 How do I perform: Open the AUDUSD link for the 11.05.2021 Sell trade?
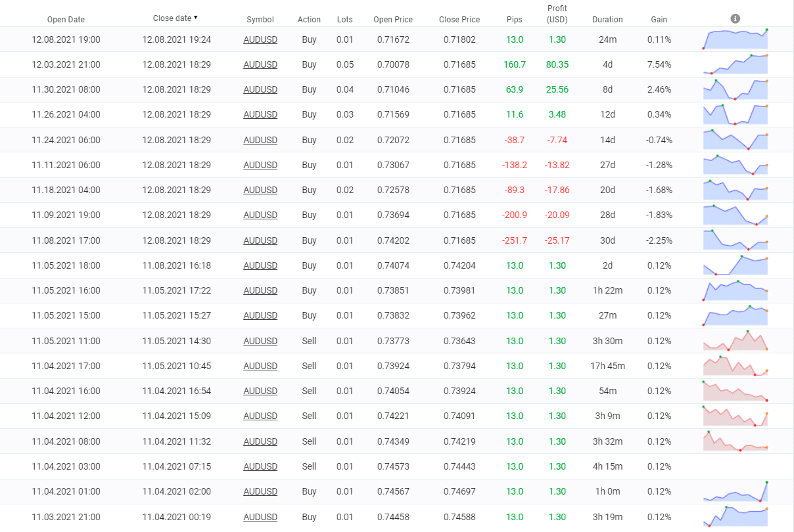click(x=260, y=341)
